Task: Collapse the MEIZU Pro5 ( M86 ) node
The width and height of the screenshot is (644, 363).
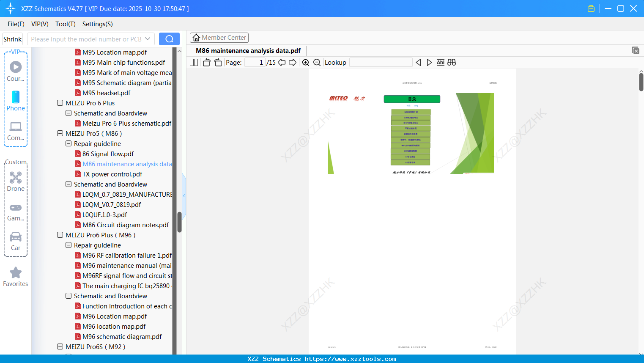Action: [60, 133]
